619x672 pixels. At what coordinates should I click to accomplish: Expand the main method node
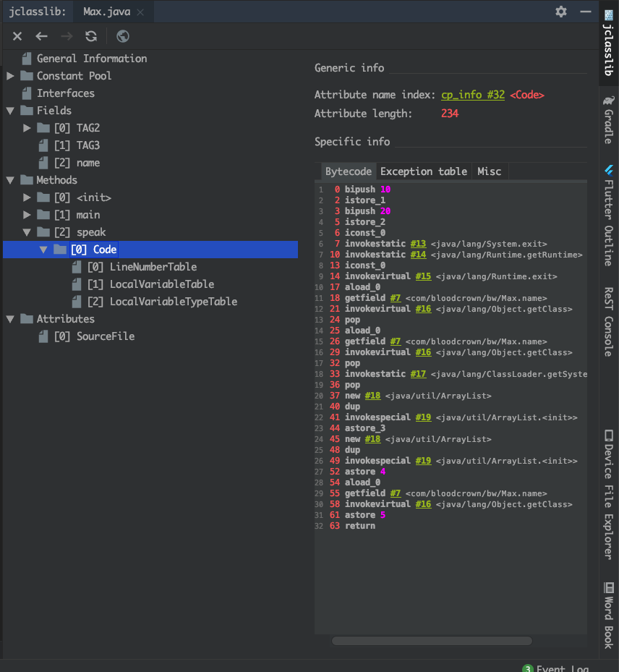click(27, 215)
